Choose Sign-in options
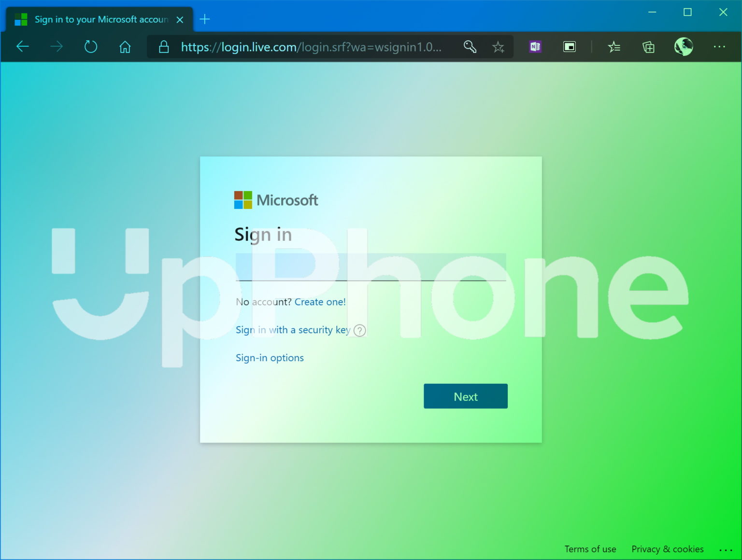Viewport: 742px width, 560px height. click(269, 357)
